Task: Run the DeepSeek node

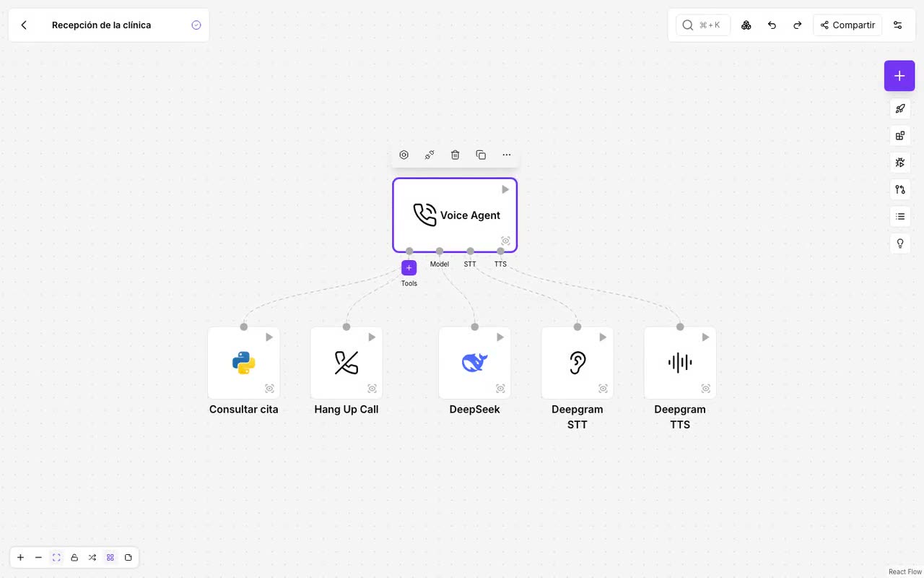Action: (500, 337)
